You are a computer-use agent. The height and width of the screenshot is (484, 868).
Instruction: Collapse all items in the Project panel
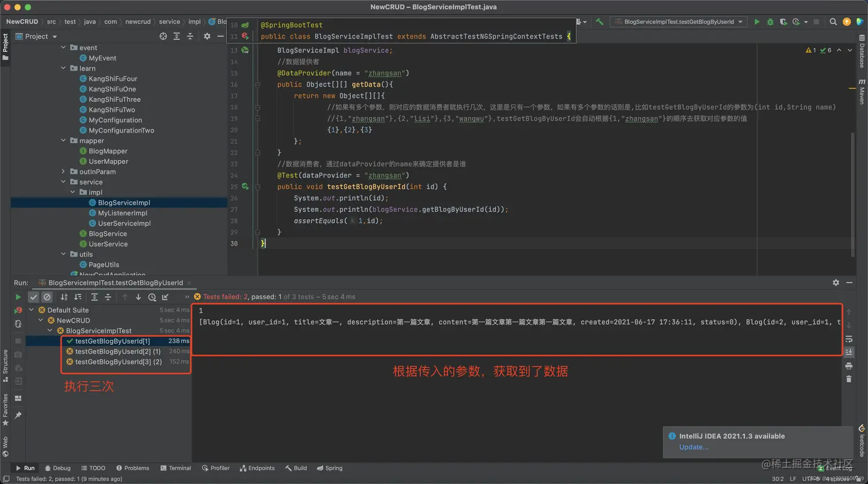click(x=190, y=36)
